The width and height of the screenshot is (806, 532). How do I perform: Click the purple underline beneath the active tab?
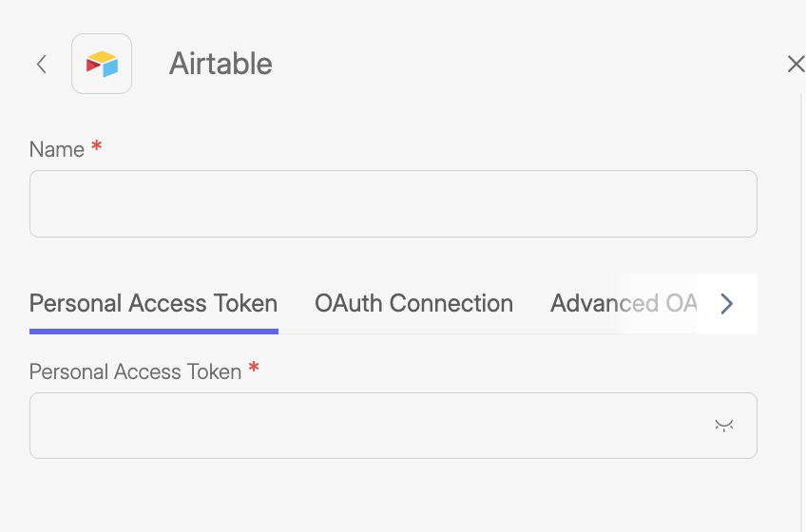(153, 332)
